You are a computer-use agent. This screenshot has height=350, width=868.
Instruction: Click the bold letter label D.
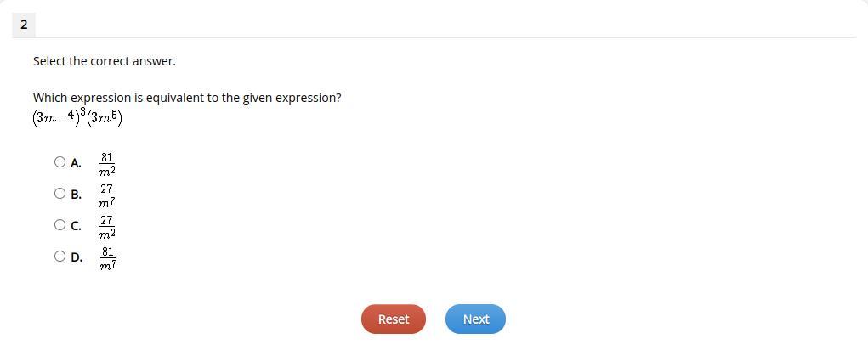coord(77,257)
